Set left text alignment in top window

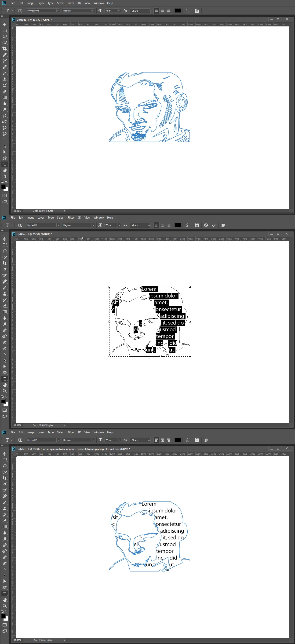(x=156, y=11)
